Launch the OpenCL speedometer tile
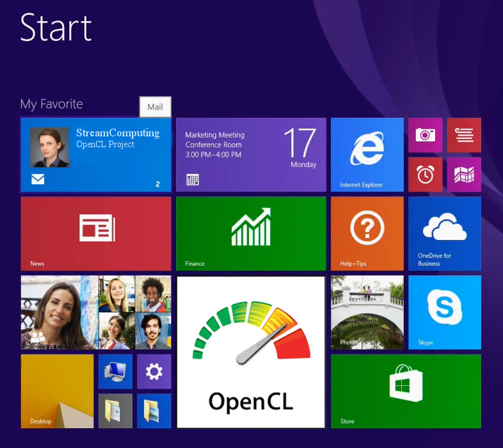Screen dimensions: 503x448 pos(251,352)
